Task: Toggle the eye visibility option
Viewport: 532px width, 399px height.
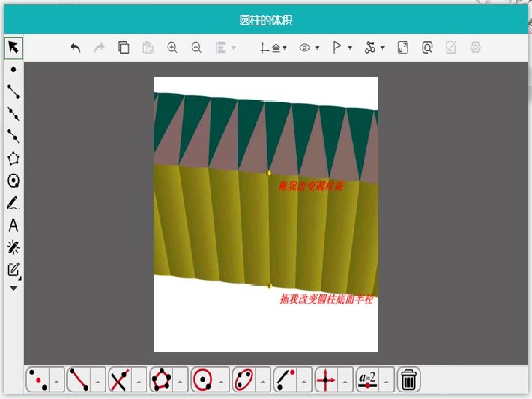Action: [304, 48]
